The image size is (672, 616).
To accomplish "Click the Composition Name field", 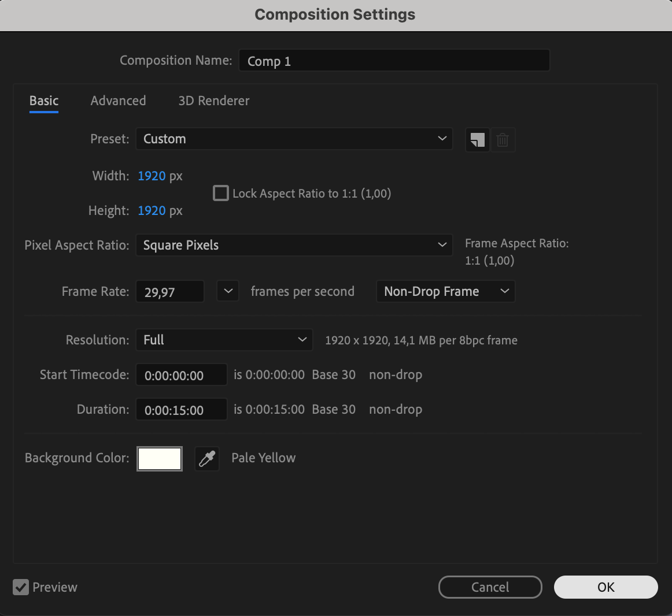I will click(x=394, y=61).
